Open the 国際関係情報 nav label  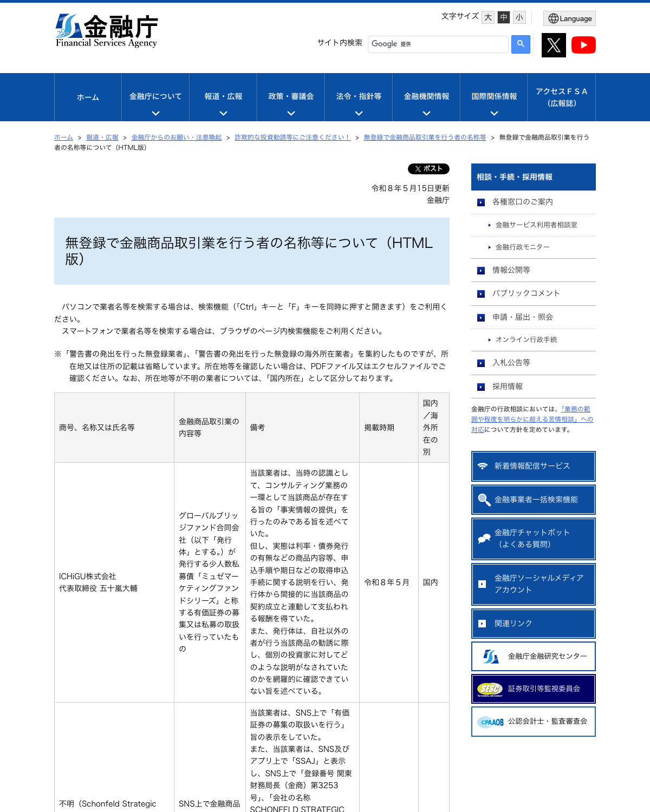pos(494,96)
